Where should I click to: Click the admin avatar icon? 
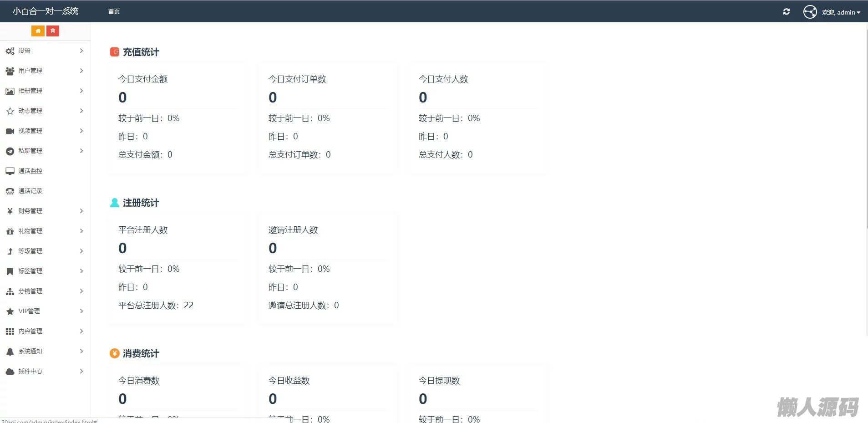[810, 12]
